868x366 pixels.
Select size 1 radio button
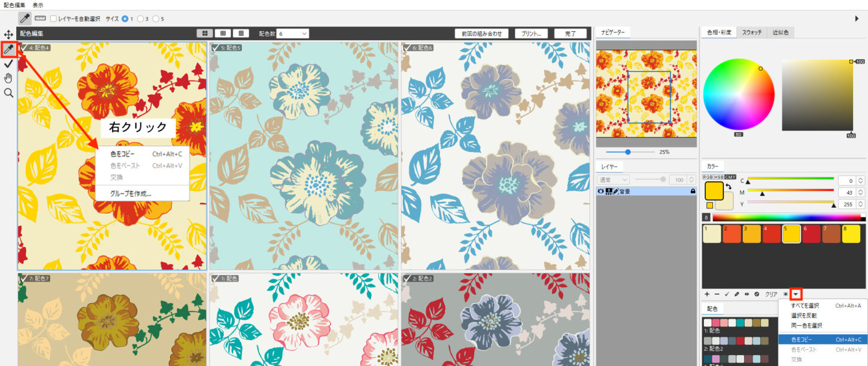point(125,19)
